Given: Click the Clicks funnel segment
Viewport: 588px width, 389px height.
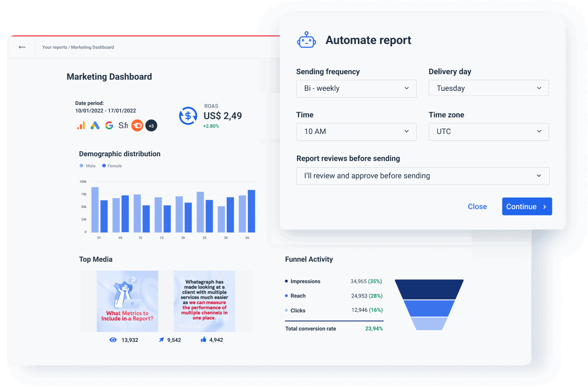Looking at the screenshot, I should coord(429,323).
